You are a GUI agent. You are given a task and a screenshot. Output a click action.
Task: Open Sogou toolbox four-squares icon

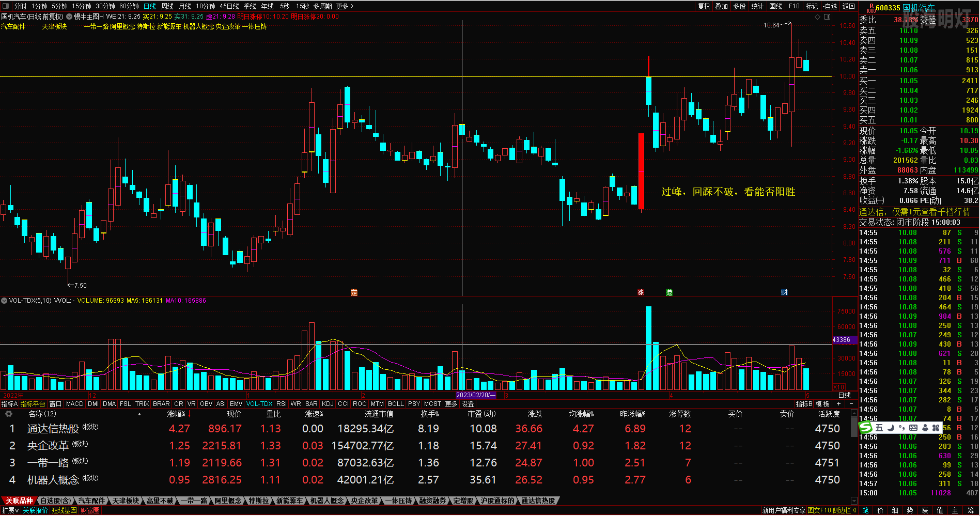click(936, 428)
